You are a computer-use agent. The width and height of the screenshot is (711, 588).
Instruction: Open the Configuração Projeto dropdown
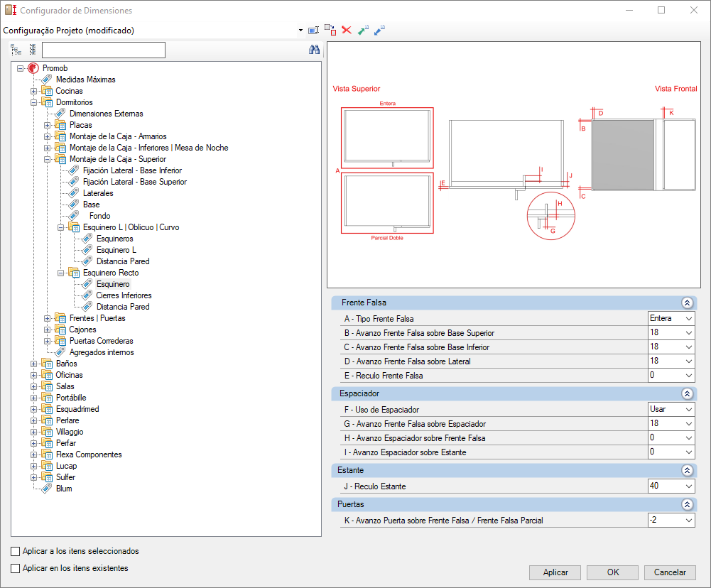[300, 31]
